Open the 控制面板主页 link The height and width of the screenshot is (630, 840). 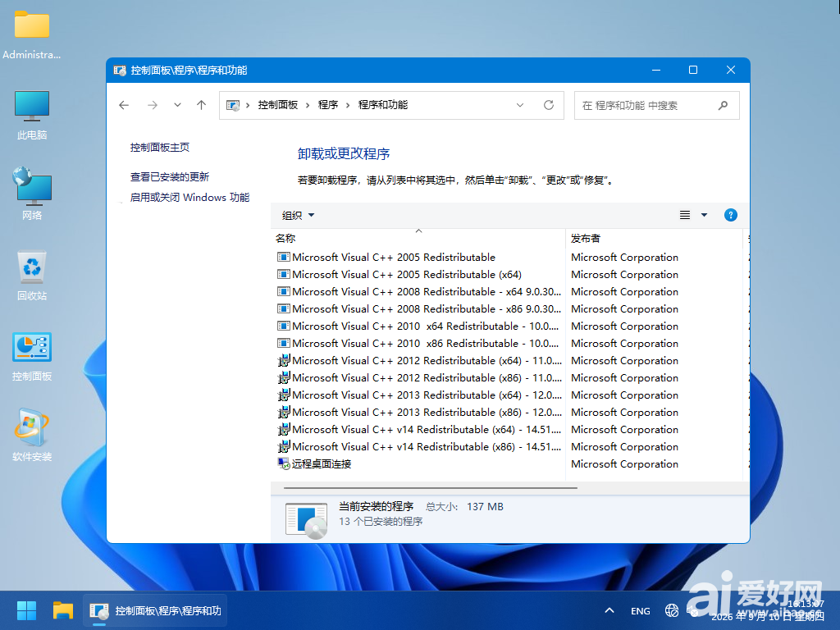(160, 148)
